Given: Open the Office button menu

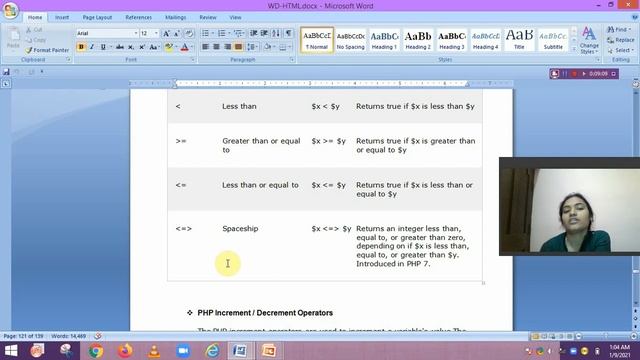Looking at the screenshot, I should coord(10,11).
